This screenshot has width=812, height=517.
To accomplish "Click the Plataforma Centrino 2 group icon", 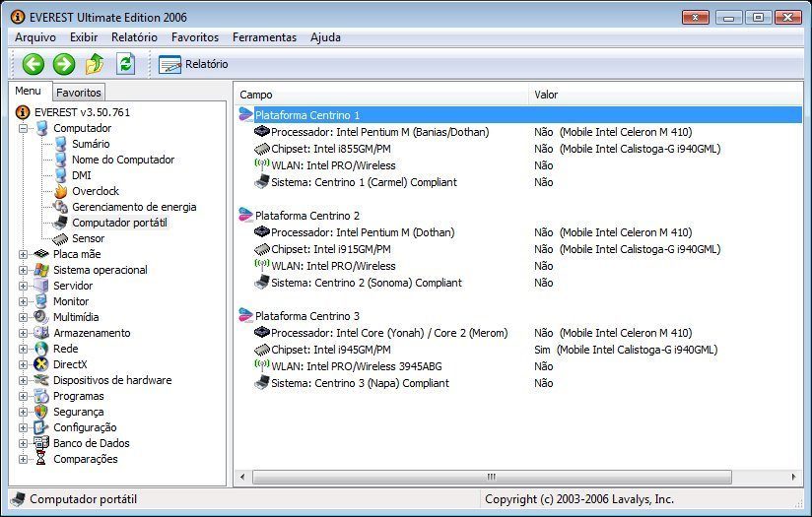I will [x=245, y=216].
